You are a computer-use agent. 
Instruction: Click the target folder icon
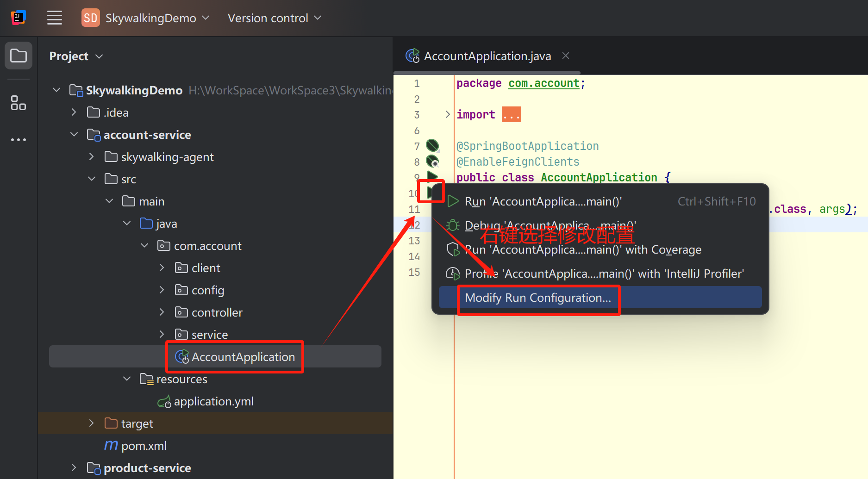pyautogui.click(x=111, y=423)
